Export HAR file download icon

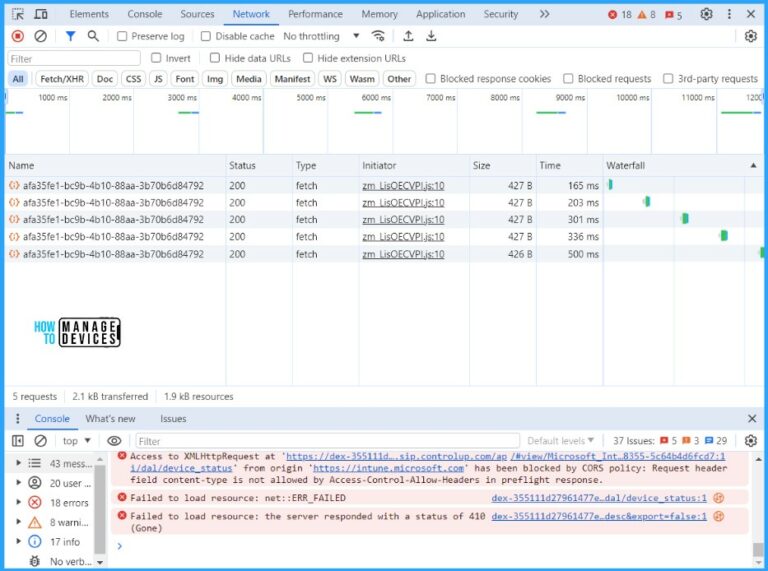click(431, 36)
